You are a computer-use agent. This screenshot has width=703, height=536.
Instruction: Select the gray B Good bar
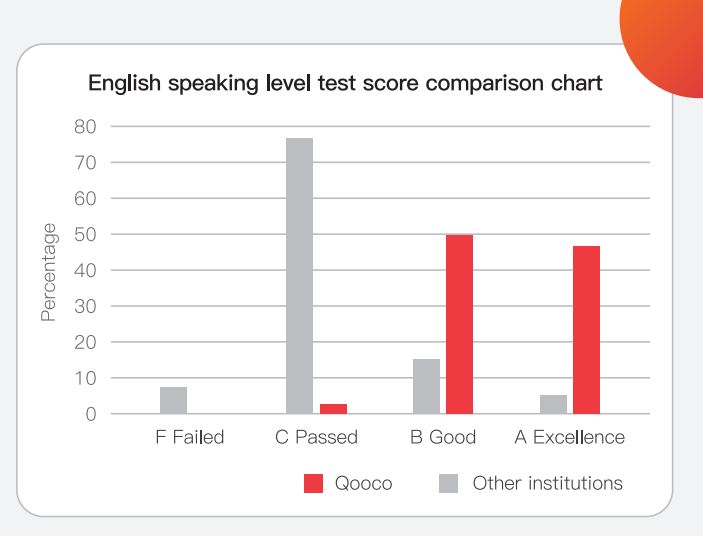coord(426,386)
